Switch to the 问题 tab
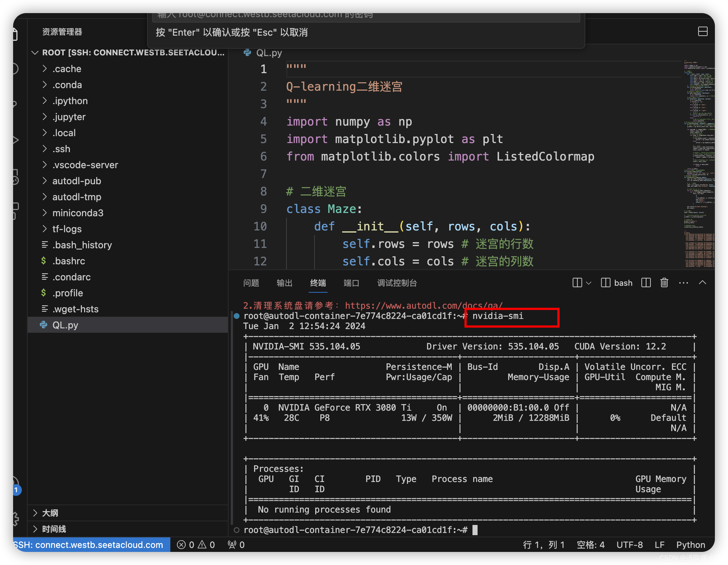Screen dimensions: 728x565 point(251,283)
